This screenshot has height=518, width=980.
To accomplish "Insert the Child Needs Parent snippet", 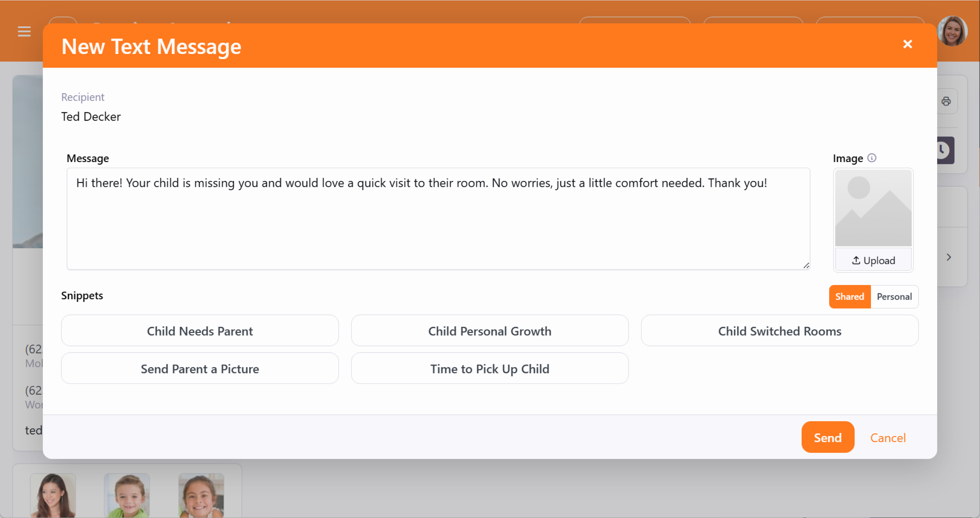I will point(200,331).
